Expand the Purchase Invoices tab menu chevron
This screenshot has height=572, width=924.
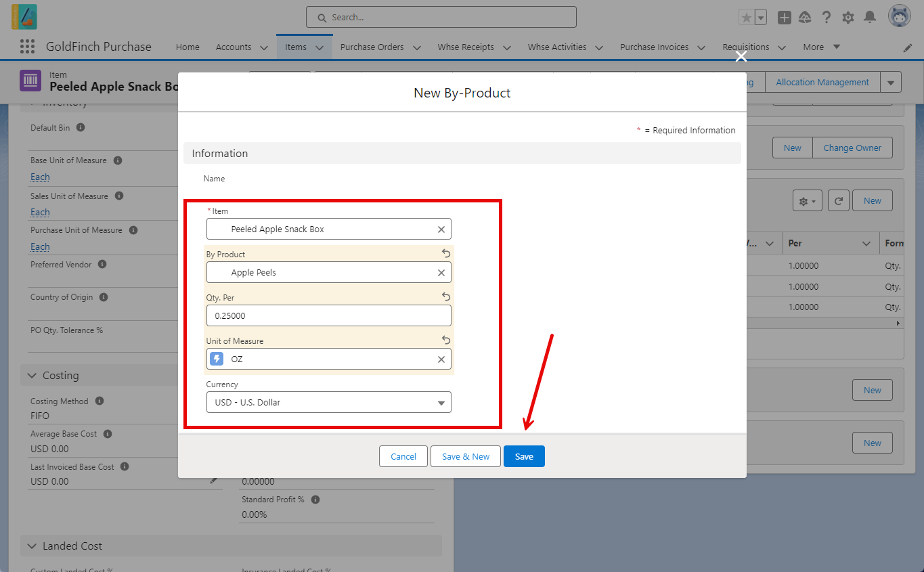click(701, 47)
